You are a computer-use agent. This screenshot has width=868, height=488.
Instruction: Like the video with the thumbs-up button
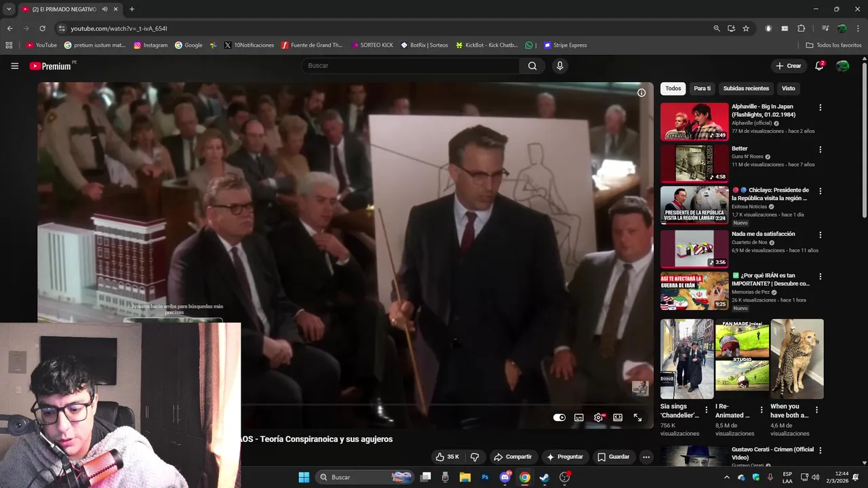pyautogui.click(x=448, y=457)
